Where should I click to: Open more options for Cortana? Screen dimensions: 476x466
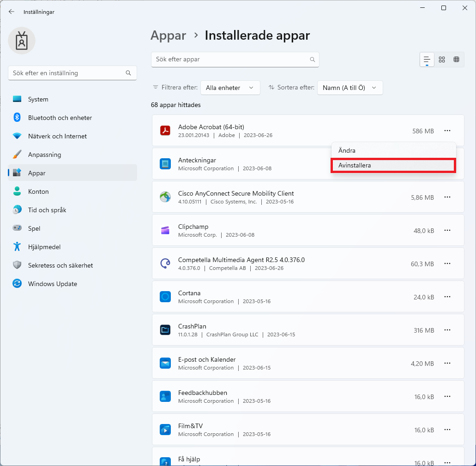(x=447, y=297)
